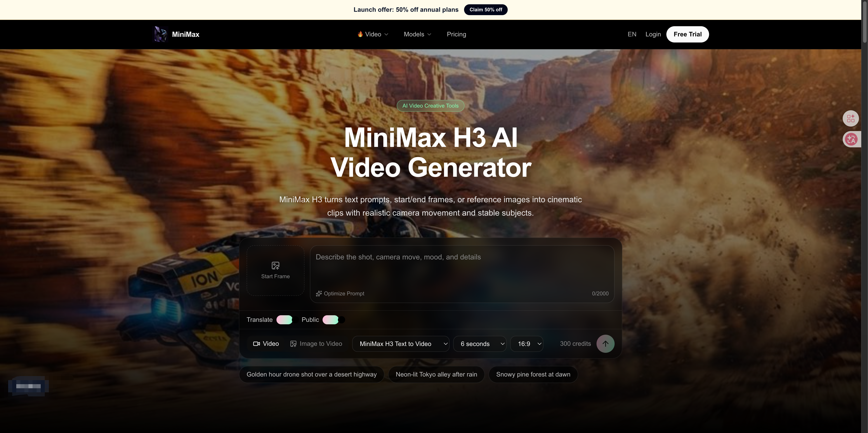Click the Start Frame upload icon
868x433 pixels.
(x=275, y=266)
